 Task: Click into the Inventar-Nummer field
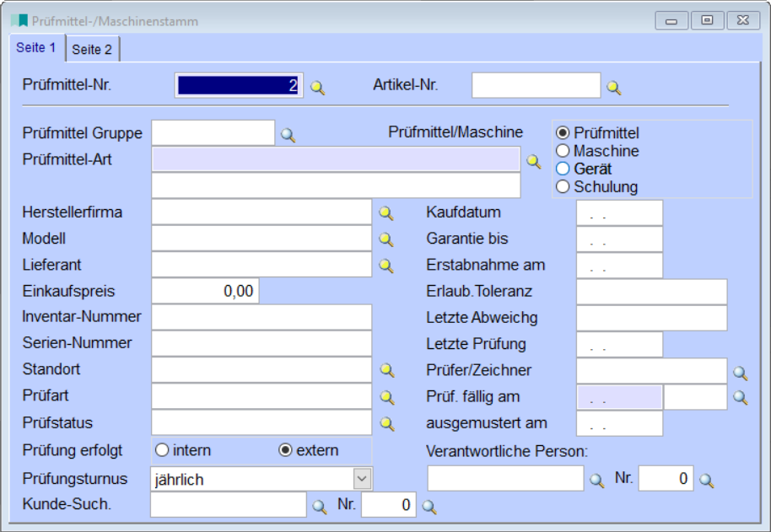point(261,317)
